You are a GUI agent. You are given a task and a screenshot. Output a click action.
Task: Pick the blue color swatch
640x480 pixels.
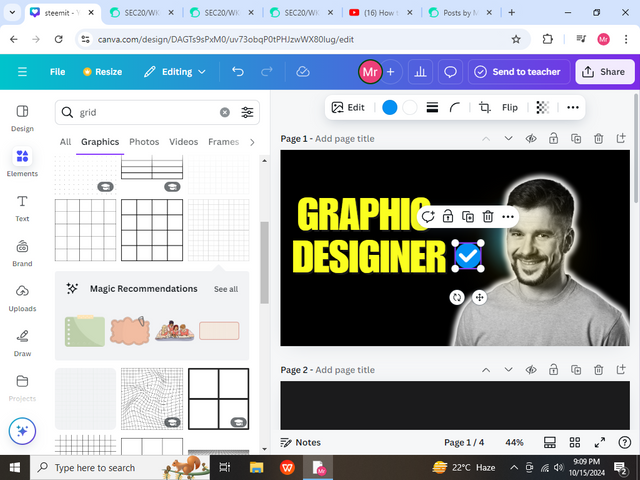coord(389,107)
